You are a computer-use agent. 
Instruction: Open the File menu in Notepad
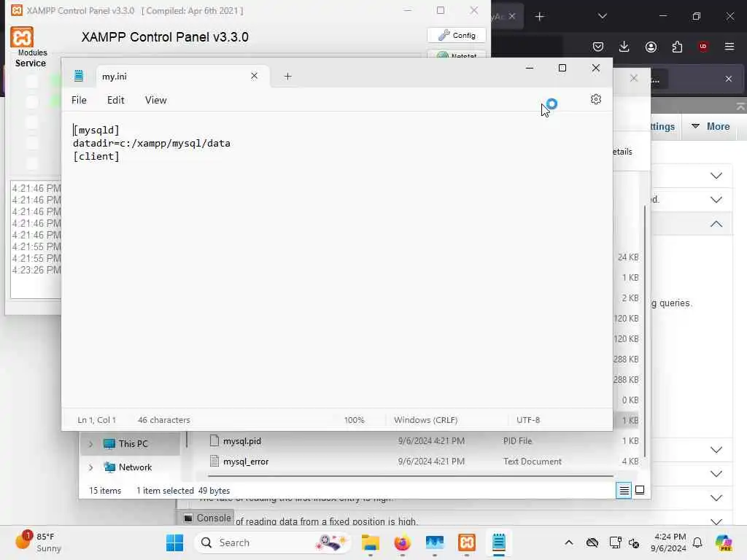point(79,100)
